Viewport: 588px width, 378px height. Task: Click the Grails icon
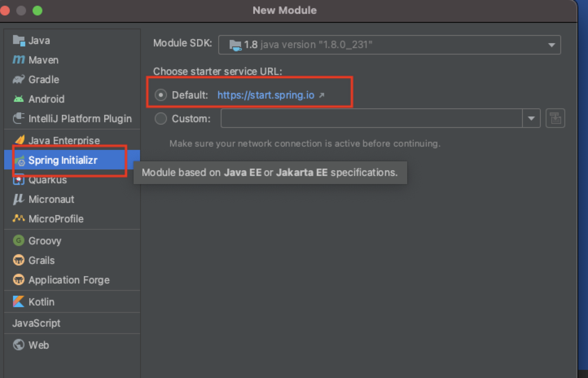pos(19,260)
